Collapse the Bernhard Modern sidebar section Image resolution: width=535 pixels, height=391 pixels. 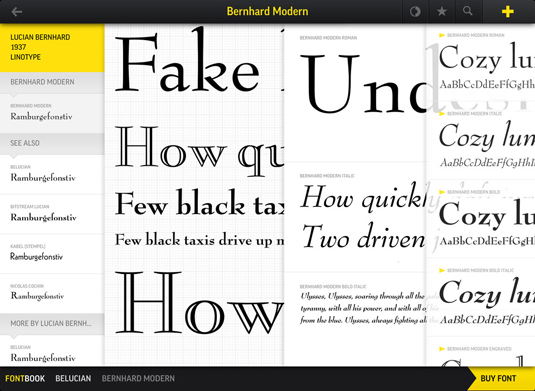point(52,82)
